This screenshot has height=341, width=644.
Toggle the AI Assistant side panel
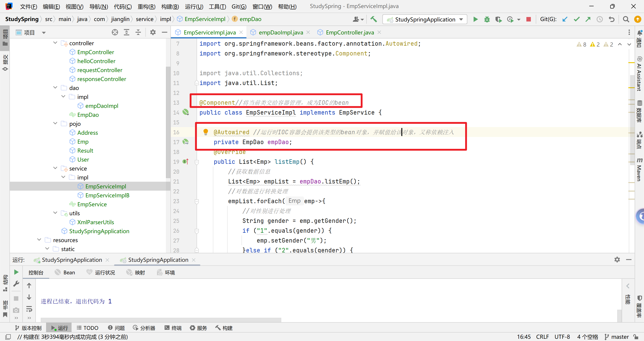point(639,74)
